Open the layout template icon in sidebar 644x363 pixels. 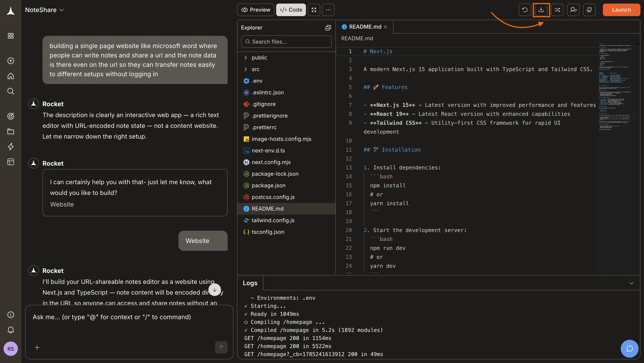pyautogui.click(x=11, y=162)
